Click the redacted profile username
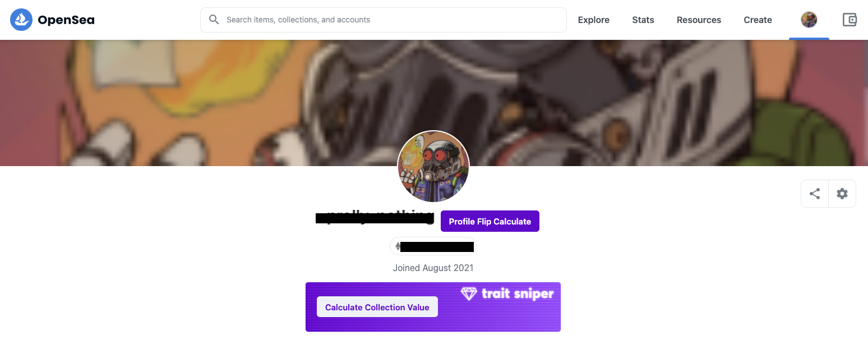868x353 pixels. coord(375,217)
